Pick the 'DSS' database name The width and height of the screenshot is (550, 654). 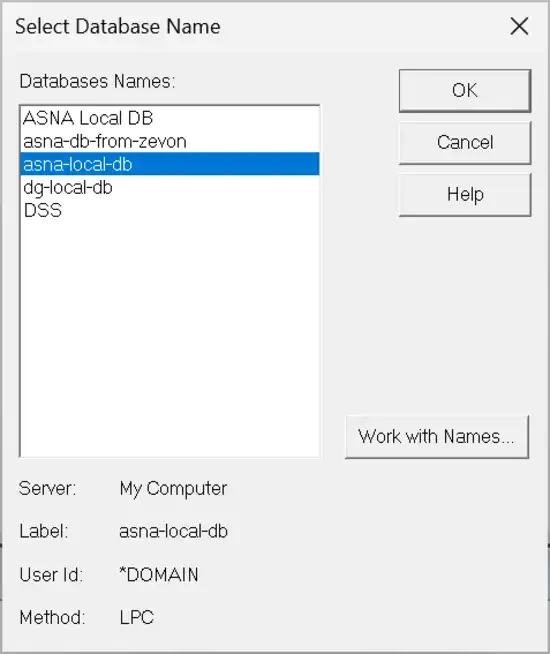(169, 210)
